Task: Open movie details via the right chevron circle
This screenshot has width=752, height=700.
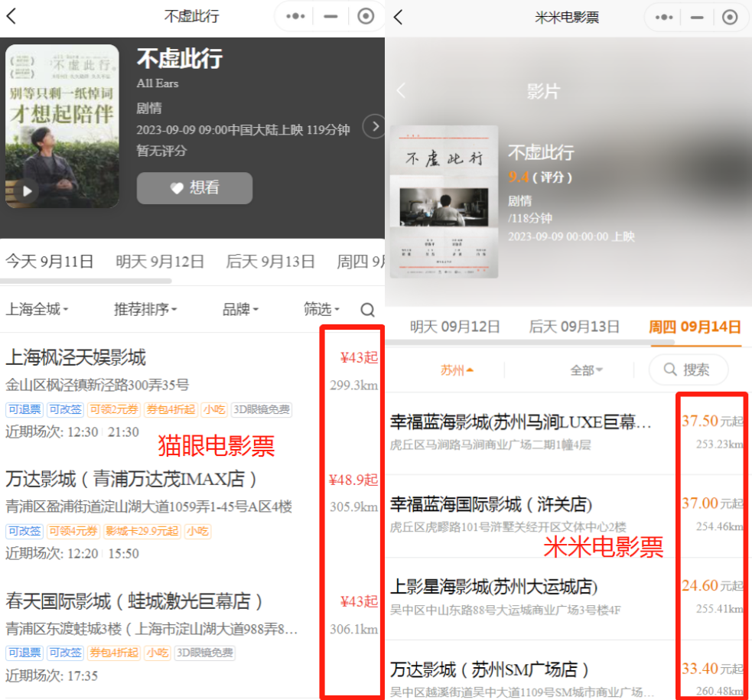Action: coord(374,126)
